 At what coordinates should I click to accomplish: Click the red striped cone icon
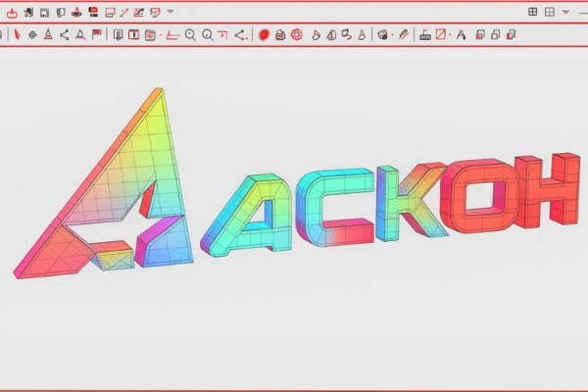click(48, 34)
